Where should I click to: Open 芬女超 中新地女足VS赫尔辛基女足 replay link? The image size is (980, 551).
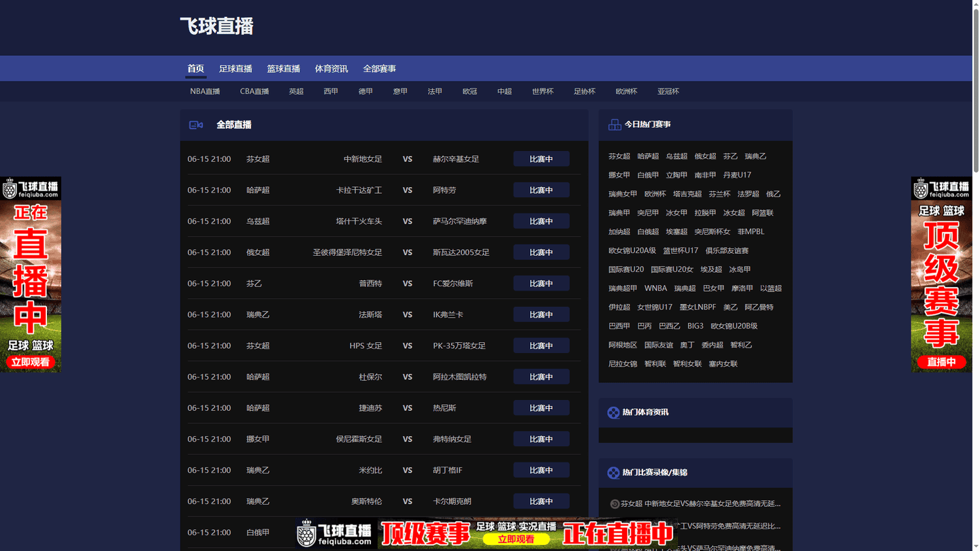coord(700,504)
